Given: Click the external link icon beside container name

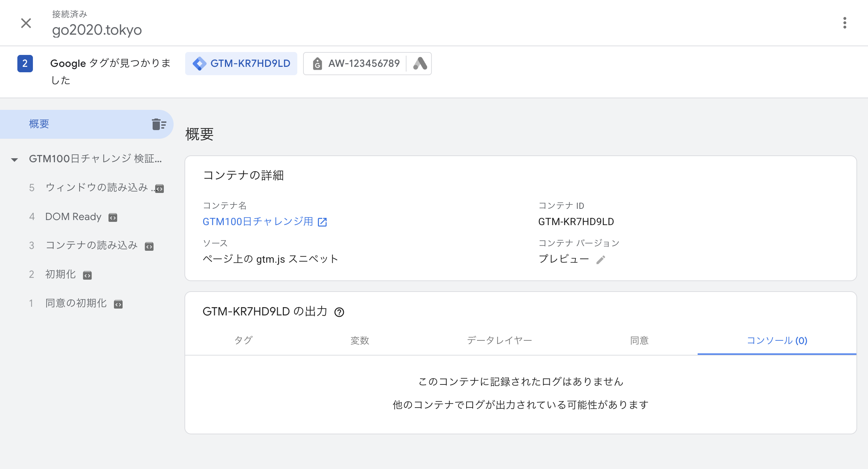Looking at the screenshot, I should [x=322, y=222].
